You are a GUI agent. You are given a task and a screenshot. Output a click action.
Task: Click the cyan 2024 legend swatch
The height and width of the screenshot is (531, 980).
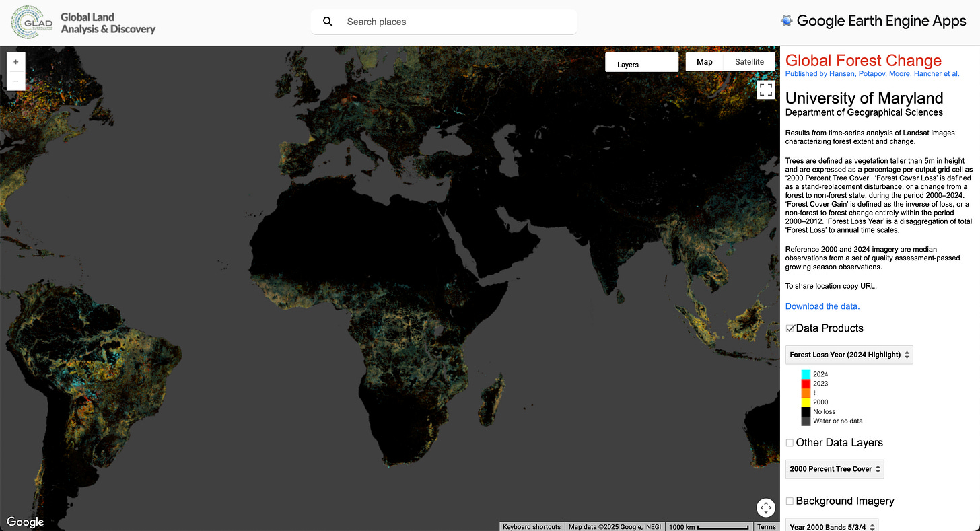pos(806,374)
